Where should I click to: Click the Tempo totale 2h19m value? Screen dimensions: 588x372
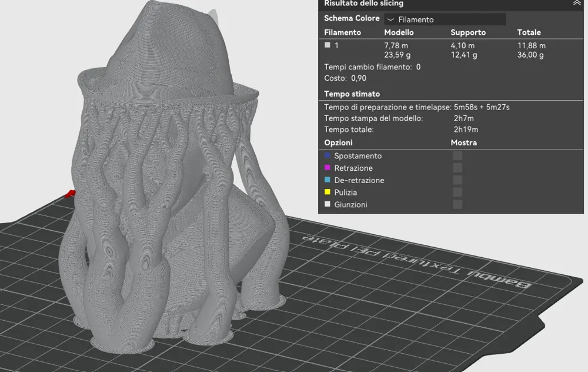pos(466,129)
